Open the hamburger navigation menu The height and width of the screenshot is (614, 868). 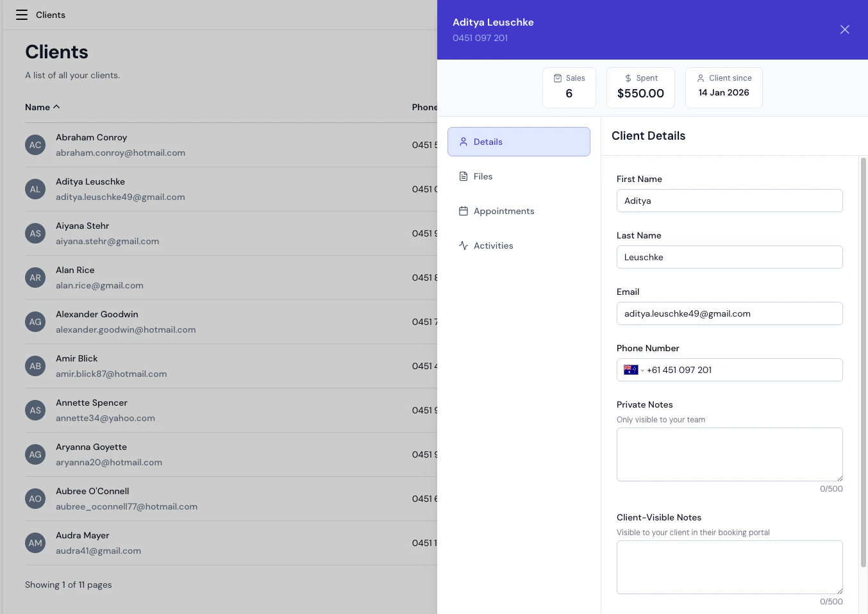click(21, 14)
